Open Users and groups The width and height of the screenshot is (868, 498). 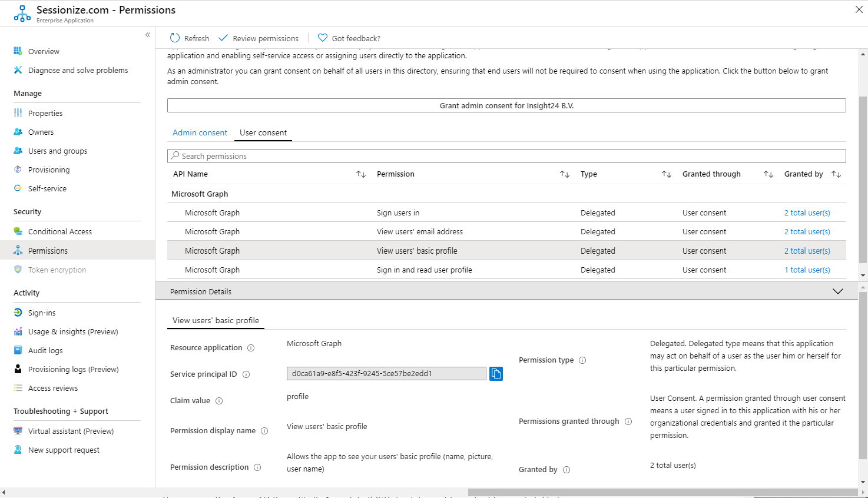click(57, 151)
